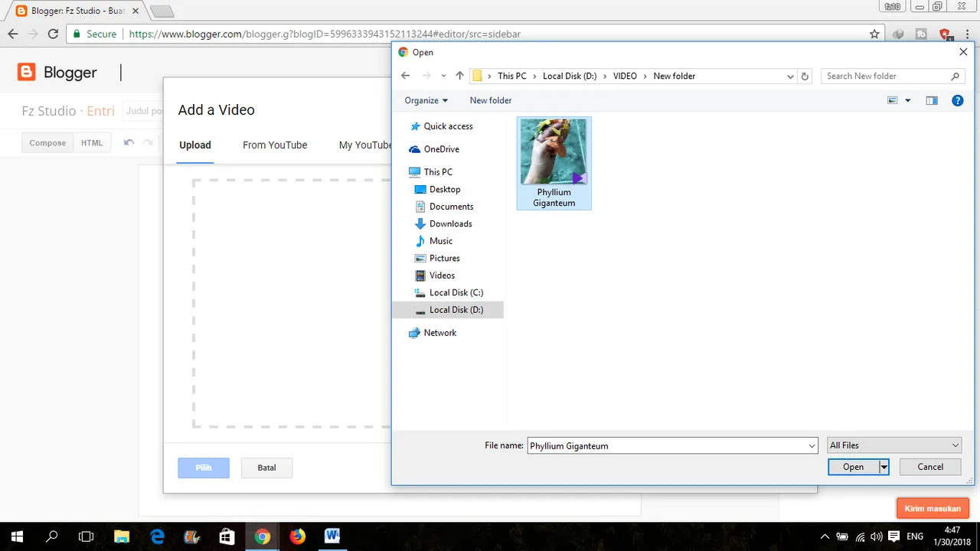Toggle the preview pane icon
Image resolution: width=980 pixels, height=551 pixels.
932,100
